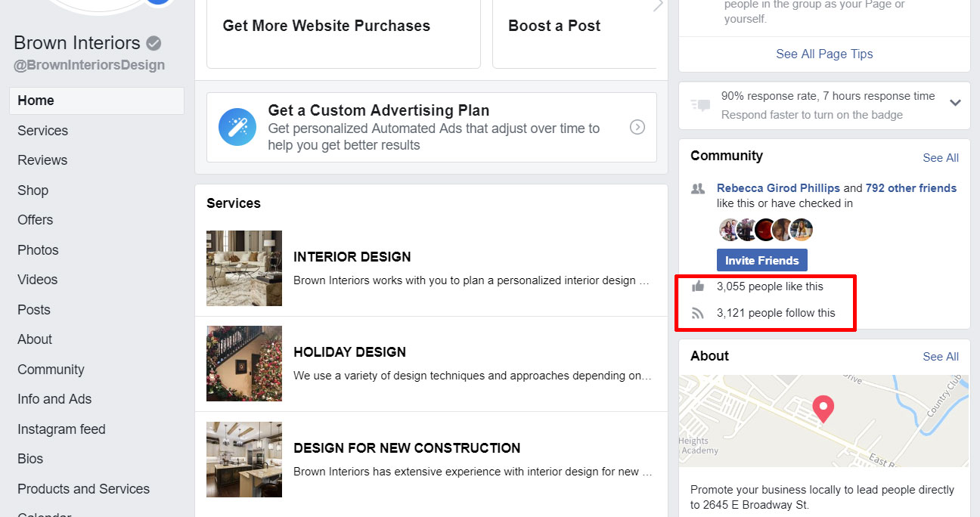Click the 3,121 people follow this text

pyautogui.click(x=776, y=313)
